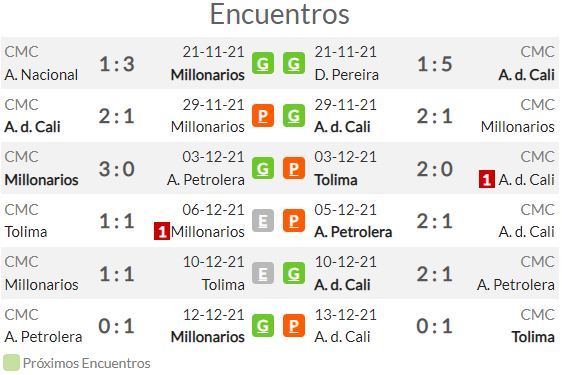
Task: Click red card indicator beside A. d. Cali
Action: 486,179
